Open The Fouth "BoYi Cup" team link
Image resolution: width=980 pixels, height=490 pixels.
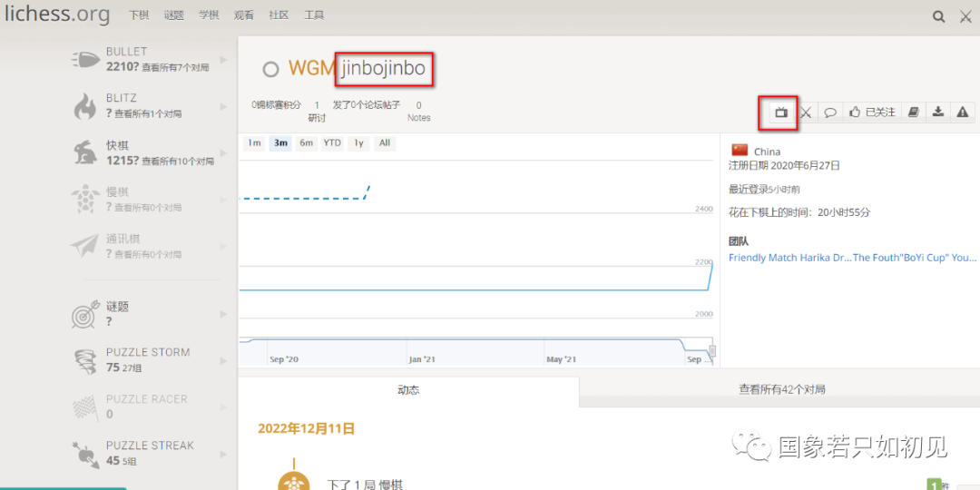(x=915, y=258)
